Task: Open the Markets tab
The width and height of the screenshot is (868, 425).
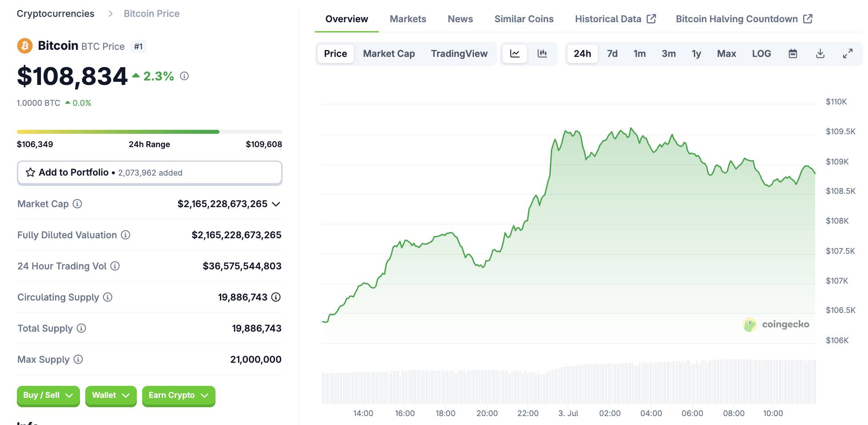Action: [408, 19]
